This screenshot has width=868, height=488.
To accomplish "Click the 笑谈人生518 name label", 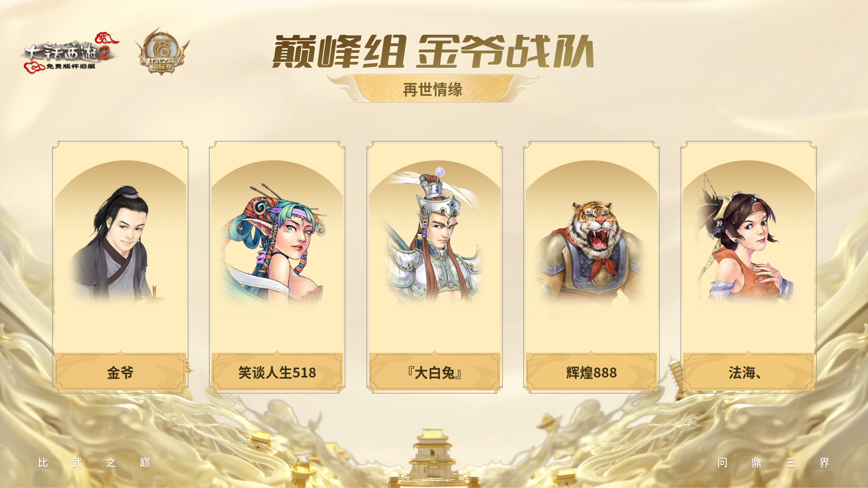I will point(277,373).
